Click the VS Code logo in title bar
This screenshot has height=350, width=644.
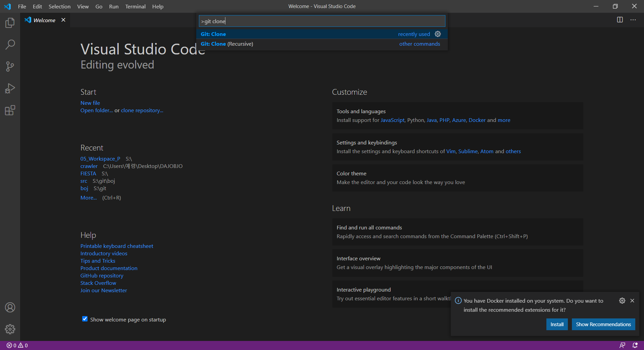7,6
